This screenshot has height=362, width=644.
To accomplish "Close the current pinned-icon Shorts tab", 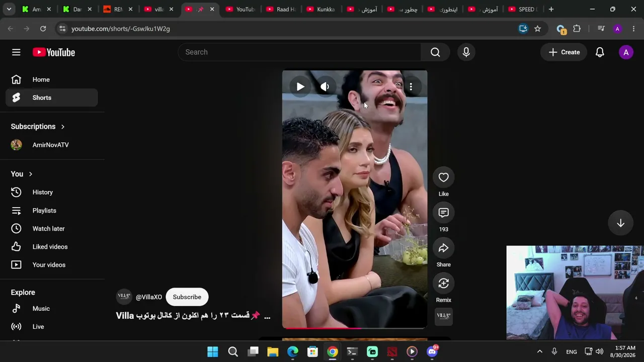I will click(212, 9).
